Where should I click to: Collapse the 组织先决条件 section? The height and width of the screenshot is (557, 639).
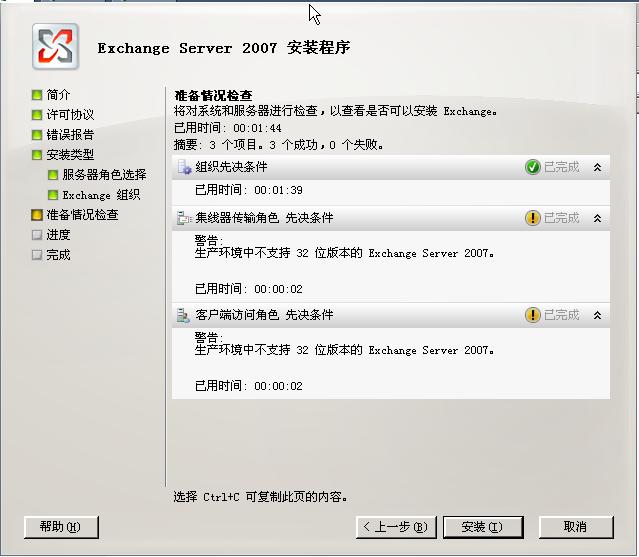tap(597, 167)
